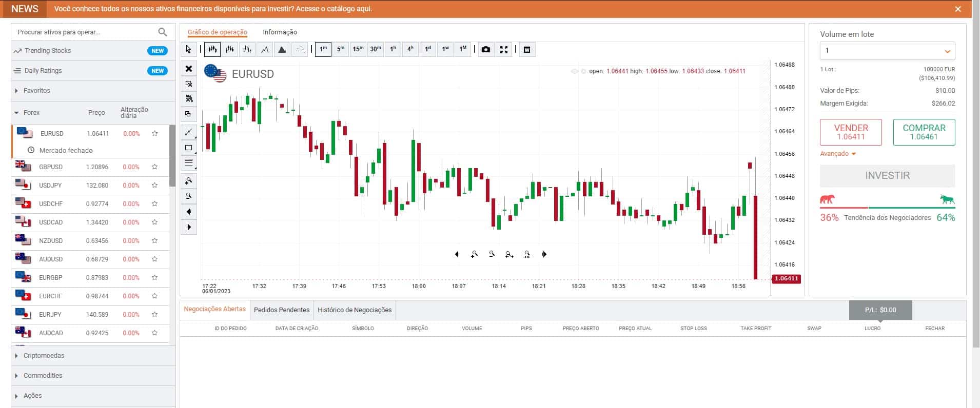Screen dimensions: 980x408
Task: Toggle favorite star for GBPUSD
Action: (154, 167)
